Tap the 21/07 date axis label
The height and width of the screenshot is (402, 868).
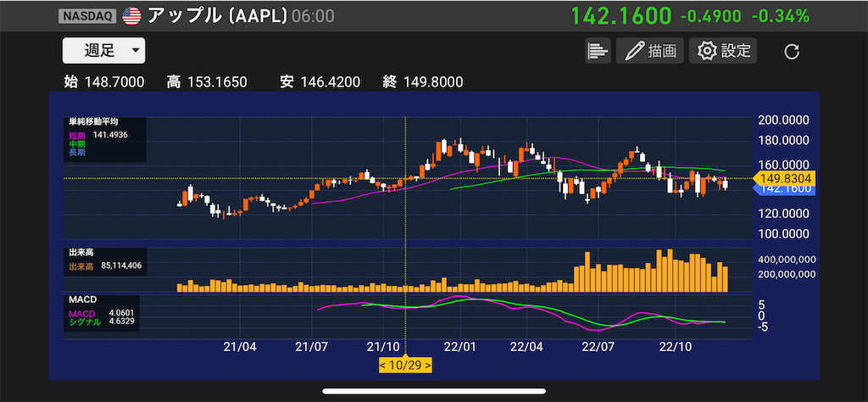(312, 348)
